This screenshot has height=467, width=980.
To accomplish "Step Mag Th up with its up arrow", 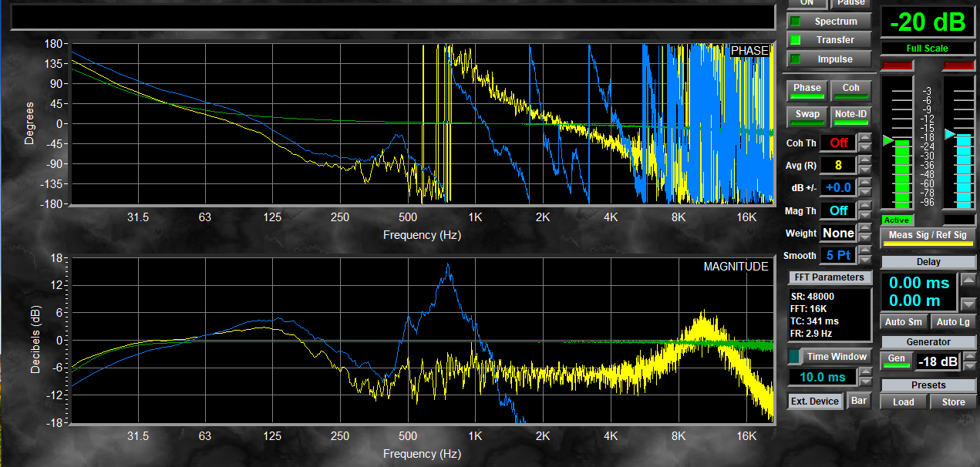I will [865, 205].
